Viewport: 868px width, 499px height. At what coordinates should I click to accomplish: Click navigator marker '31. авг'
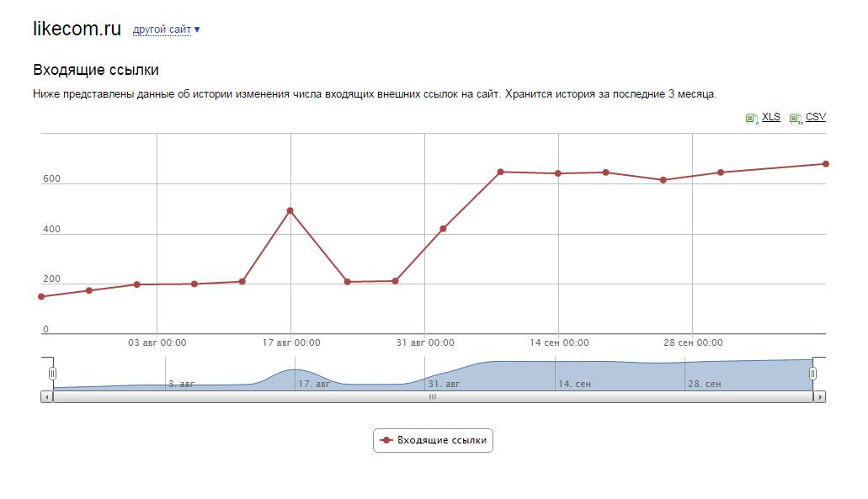point(444,384)
